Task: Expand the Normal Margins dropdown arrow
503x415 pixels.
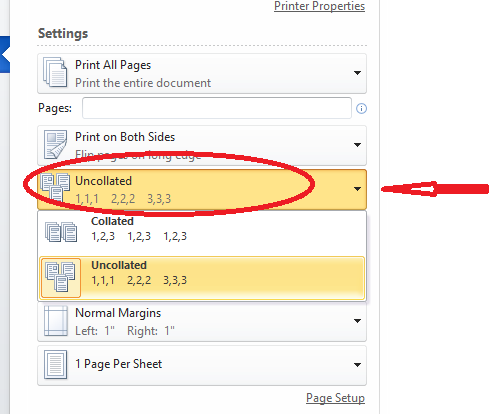Action: click(357, 321)
